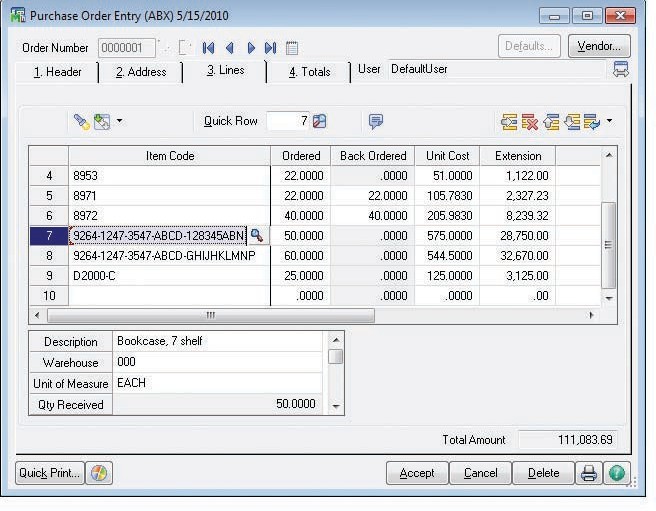Viewport: 656px width, 511px height.
Task: Click the Total Amount 111,083.69 field
Action: click(x=568, y=440)
